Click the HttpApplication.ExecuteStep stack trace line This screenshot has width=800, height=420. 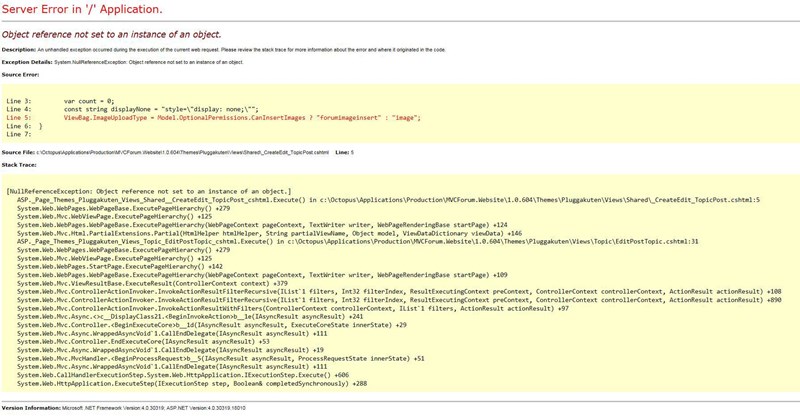point(192,383)
